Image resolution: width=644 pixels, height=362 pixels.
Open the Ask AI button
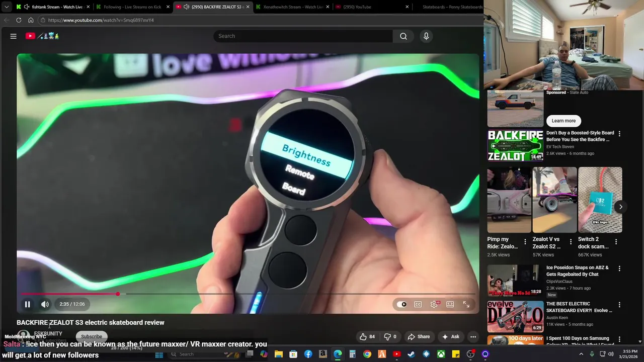tap(450, 337)
